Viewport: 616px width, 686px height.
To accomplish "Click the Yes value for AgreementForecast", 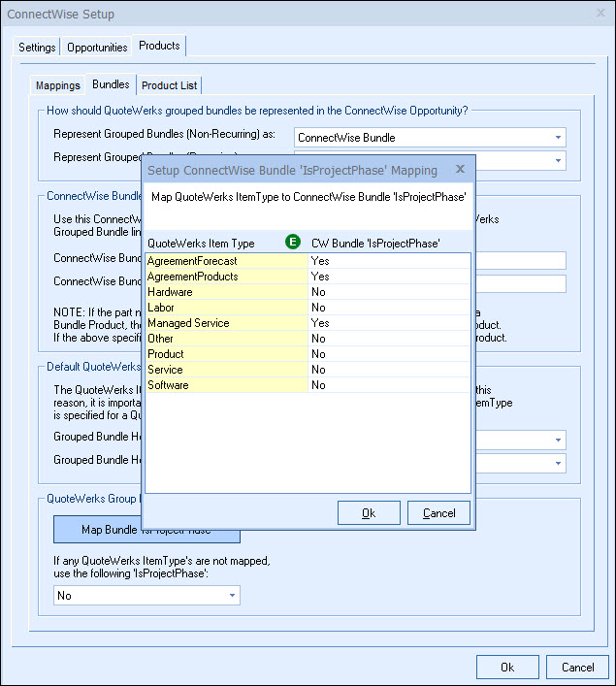I will pos(389,261).
